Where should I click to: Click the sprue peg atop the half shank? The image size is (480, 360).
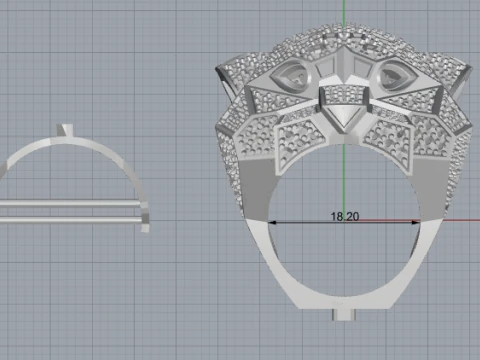click(65, 130)
